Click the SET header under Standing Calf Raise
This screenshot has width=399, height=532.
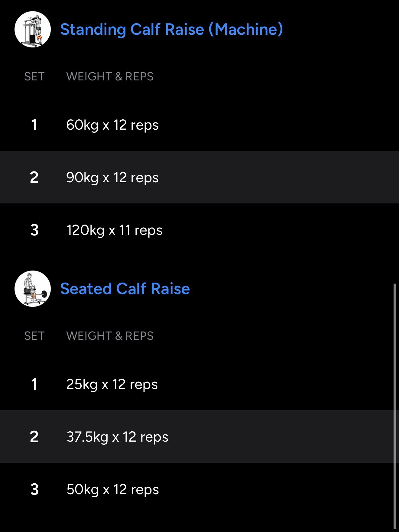(x=34, y=76)
